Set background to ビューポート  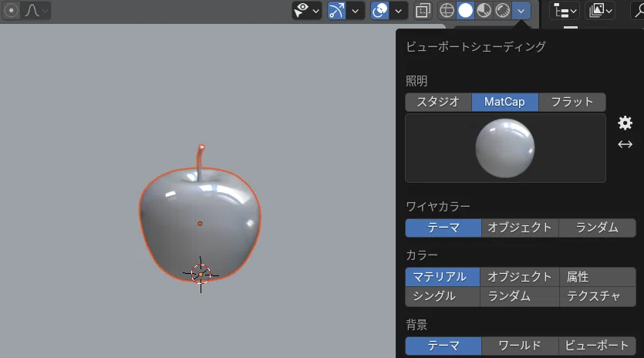597,346
